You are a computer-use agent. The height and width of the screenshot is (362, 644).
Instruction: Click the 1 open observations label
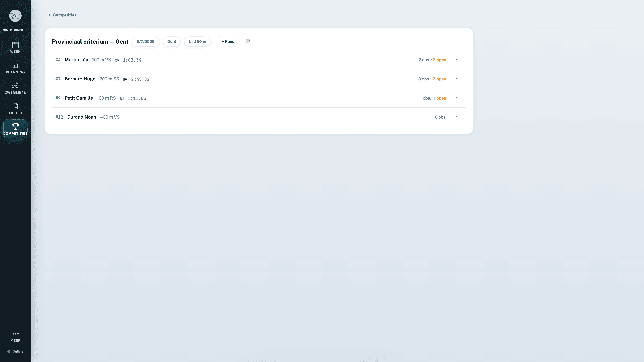coord(440,98)
